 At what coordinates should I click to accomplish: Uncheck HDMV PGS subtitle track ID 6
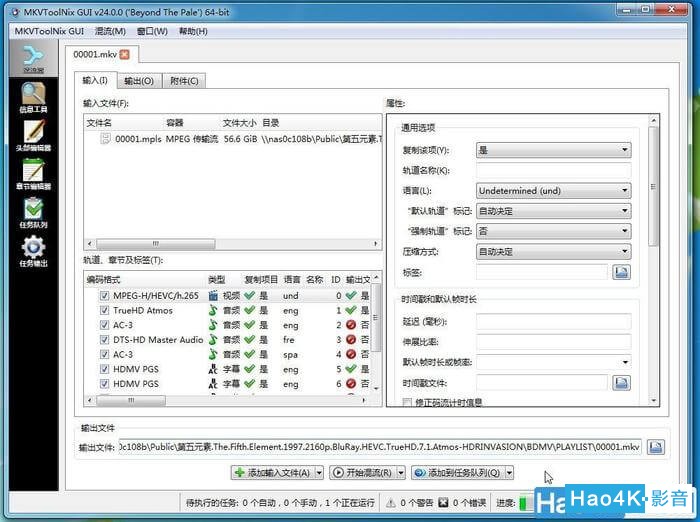104,384
